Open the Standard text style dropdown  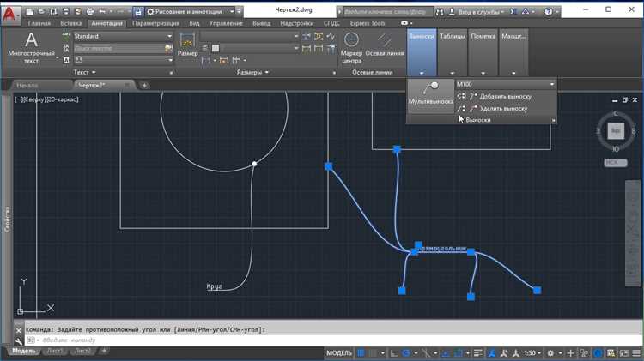[x=123, y=36]
